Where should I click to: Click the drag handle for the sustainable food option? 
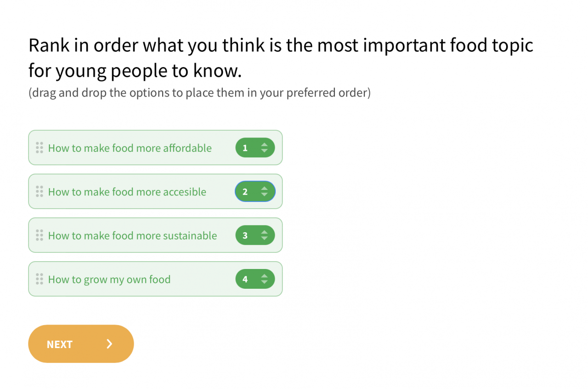tap(40, 235)
